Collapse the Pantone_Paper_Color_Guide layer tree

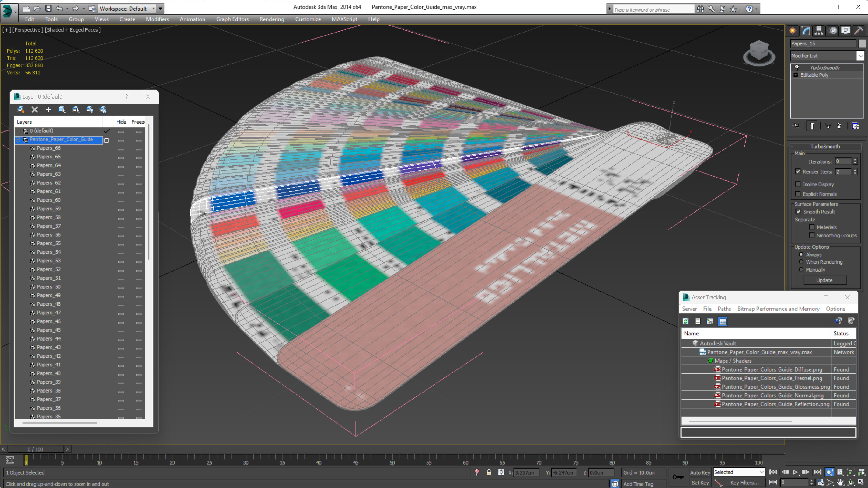coord(19,140)
